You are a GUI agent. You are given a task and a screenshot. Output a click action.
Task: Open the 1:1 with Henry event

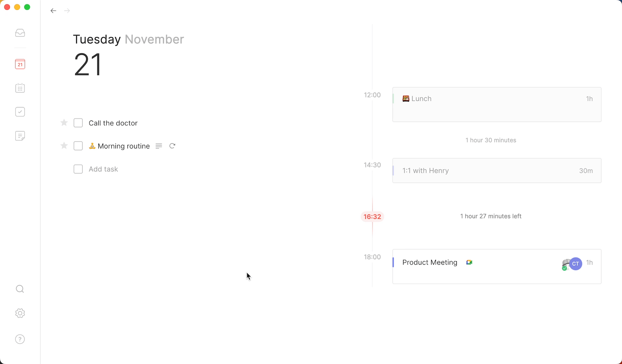(497, 171)
